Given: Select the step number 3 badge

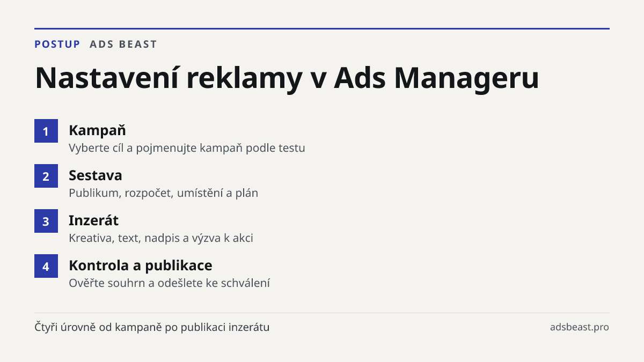Looking at the screenshot, I should pyautogui.click(x=46, y=221).
